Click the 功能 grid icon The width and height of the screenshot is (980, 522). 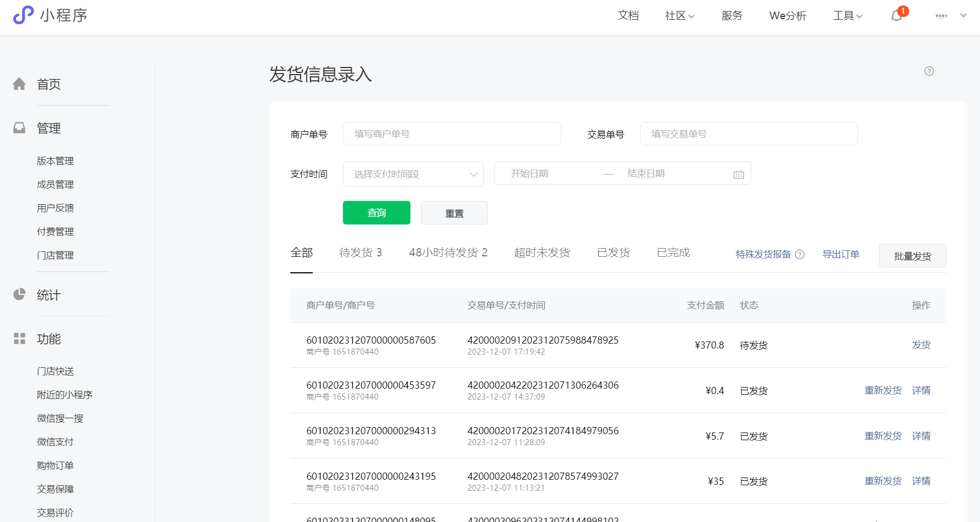[19, 339]
